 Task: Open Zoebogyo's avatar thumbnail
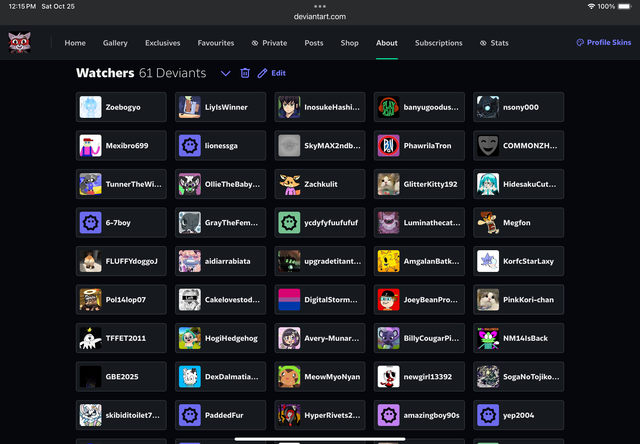90,107
